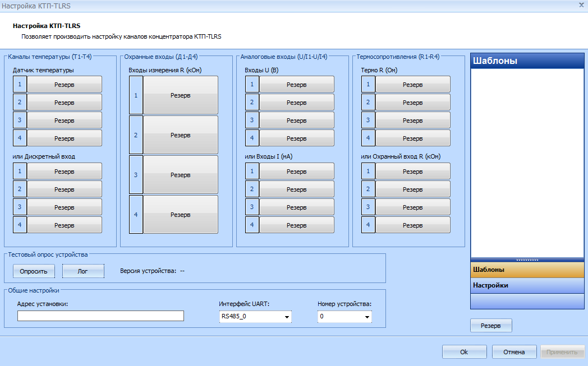Click Резерв for Термо R (Ом) channel 2
The image size is (588, 366).
tap(413, 102)
